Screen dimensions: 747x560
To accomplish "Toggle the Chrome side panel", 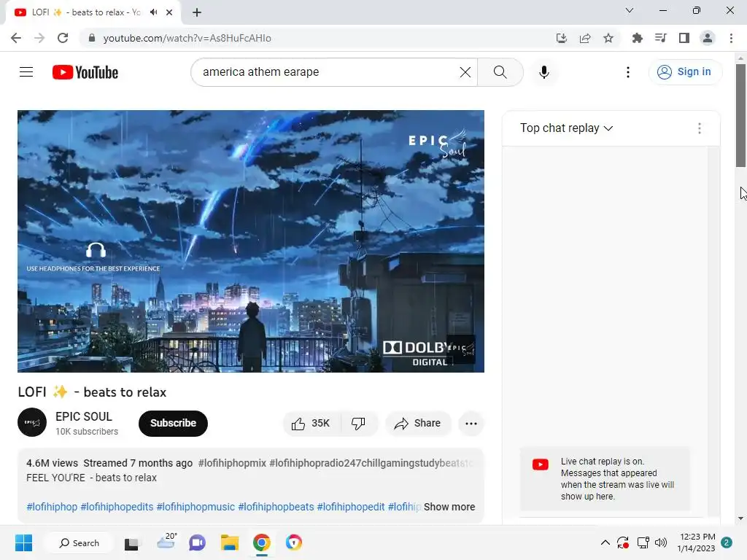I will point(684,38).
